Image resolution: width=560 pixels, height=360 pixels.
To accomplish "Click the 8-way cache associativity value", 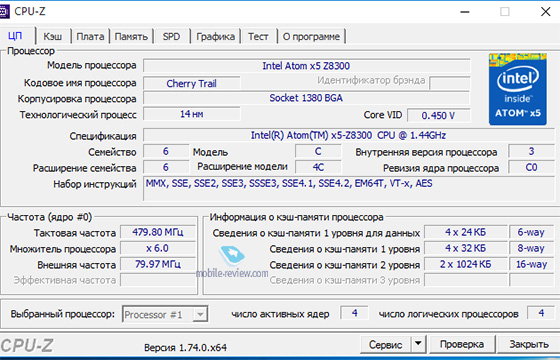I will click(x=531, y=248).
